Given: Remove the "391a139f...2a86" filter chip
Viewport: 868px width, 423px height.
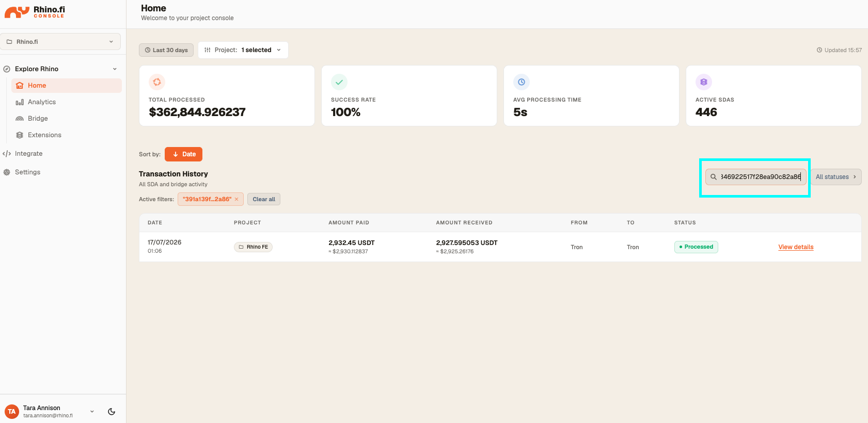Looking at the screenshot, I should [x=236, y=199].
